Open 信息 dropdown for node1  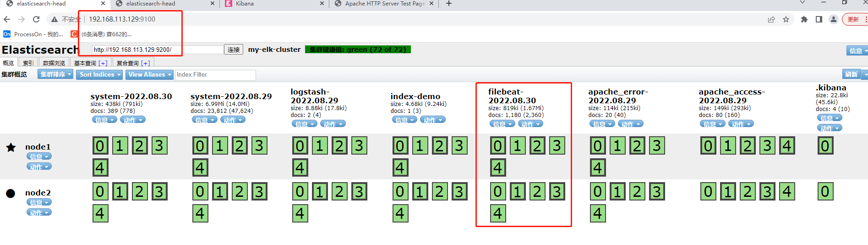click(x=39, y=157)
